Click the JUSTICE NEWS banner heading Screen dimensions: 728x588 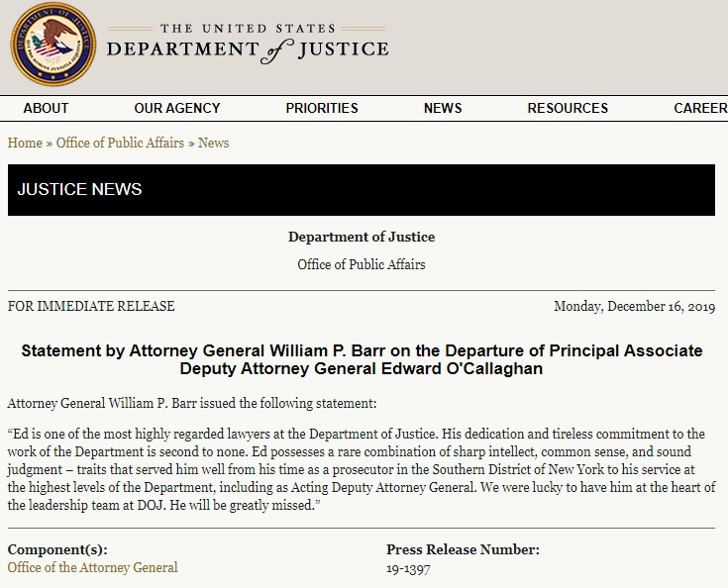[79, 189]
